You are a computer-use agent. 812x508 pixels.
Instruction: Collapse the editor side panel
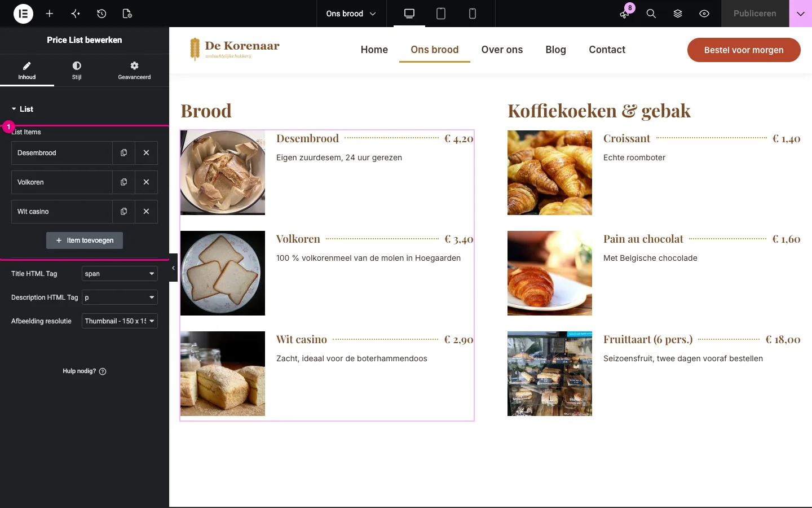point(173,268)
